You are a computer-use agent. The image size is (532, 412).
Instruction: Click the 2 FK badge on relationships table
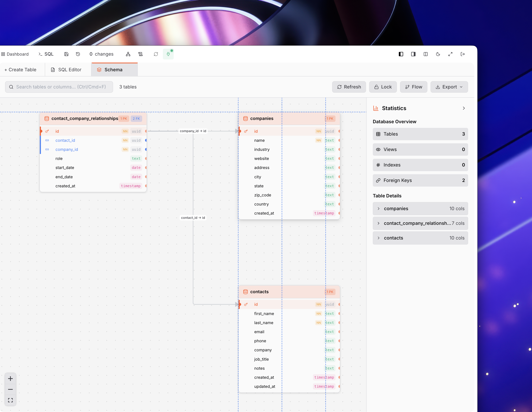click(136, 118)
